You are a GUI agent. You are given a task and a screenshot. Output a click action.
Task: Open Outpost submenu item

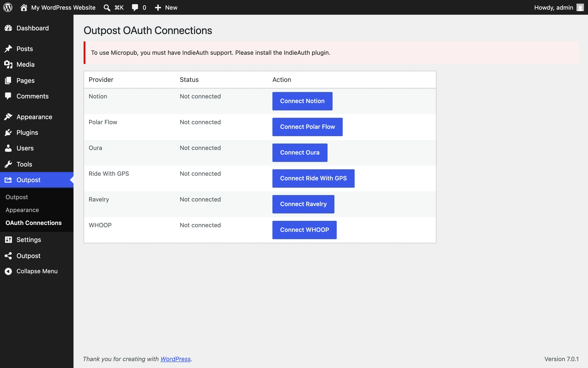(17, 197)
